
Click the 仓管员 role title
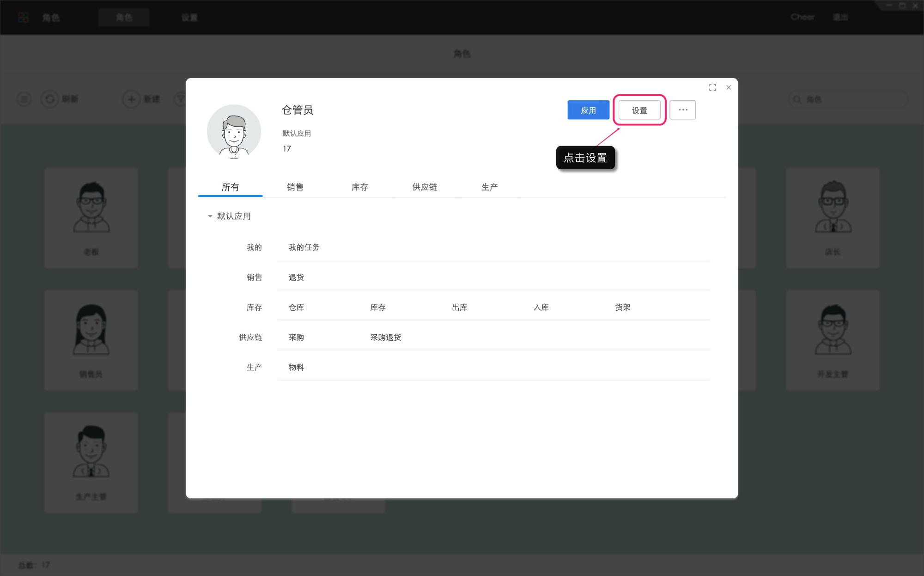click(298, 110)
